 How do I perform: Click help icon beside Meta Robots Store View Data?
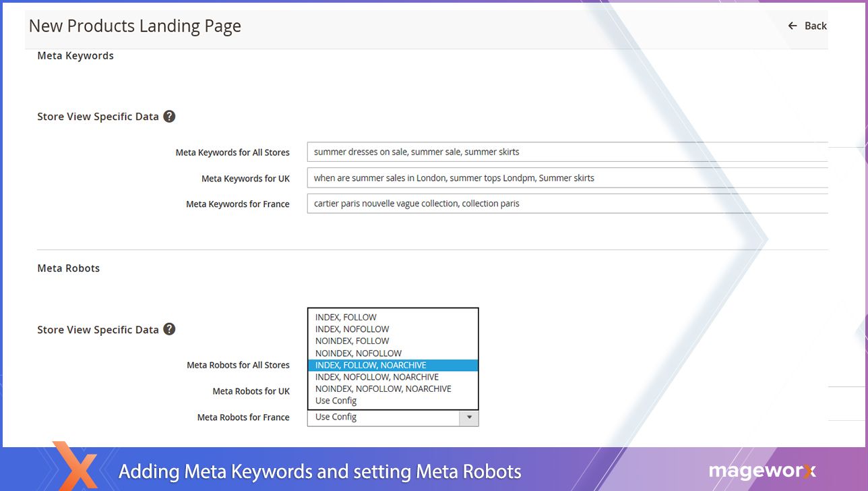point(169,329)
